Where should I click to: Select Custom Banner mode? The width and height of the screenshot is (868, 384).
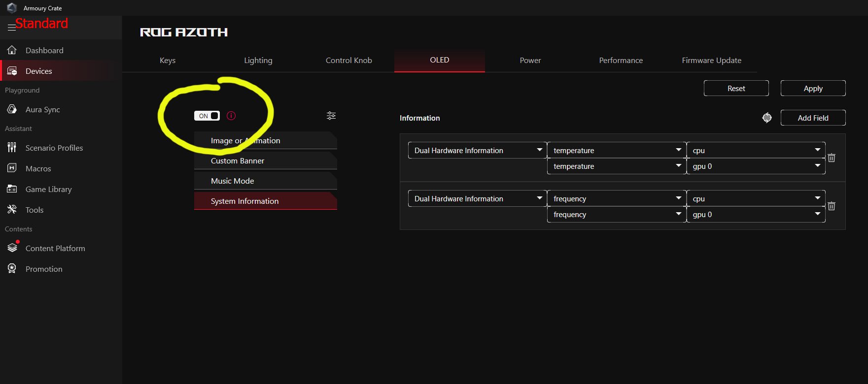click(266, 160)
